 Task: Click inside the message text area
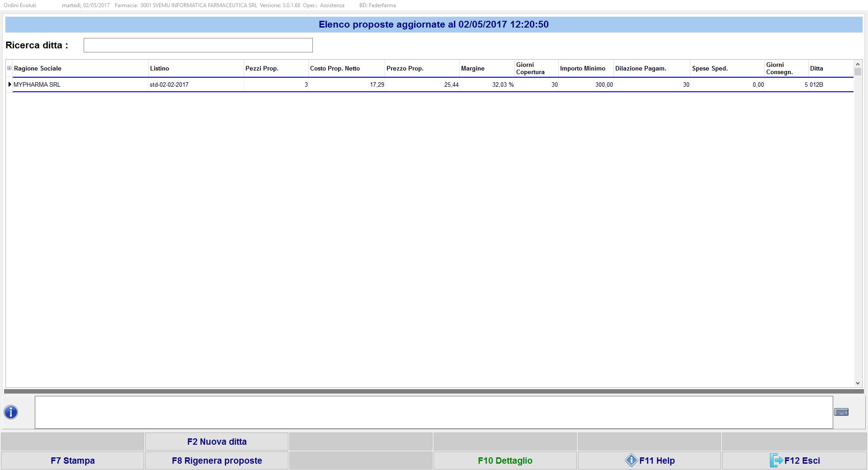coord(433,412)
